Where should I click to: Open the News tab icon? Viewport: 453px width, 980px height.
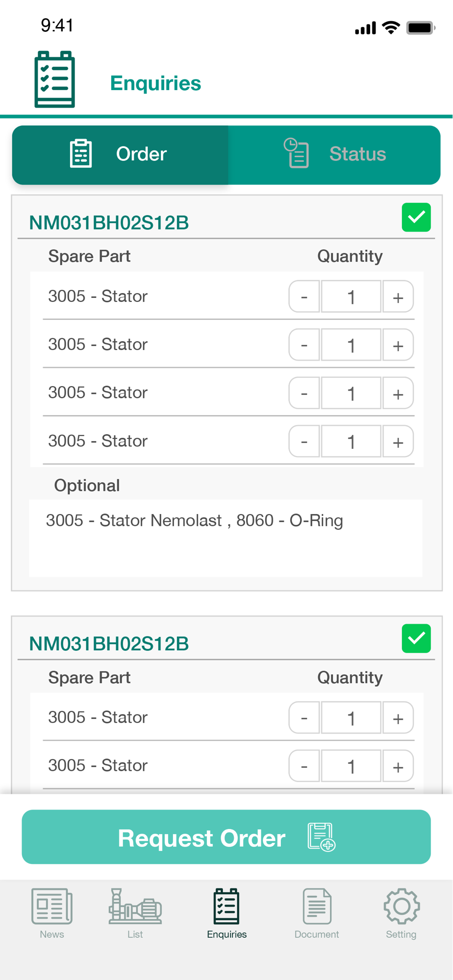(x=52, y=906)
